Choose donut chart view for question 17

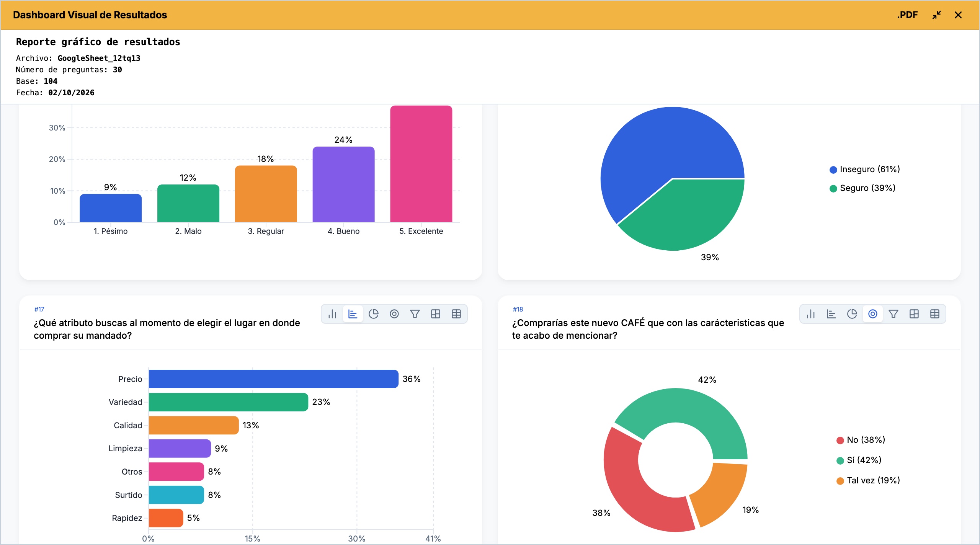(394, 314)
